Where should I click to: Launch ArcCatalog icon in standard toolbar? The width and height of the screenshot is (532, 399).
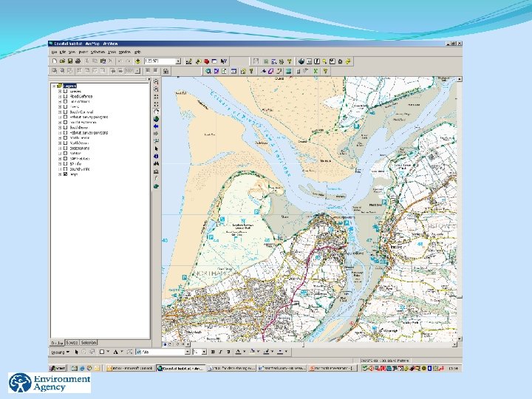[x=198, y=61]
